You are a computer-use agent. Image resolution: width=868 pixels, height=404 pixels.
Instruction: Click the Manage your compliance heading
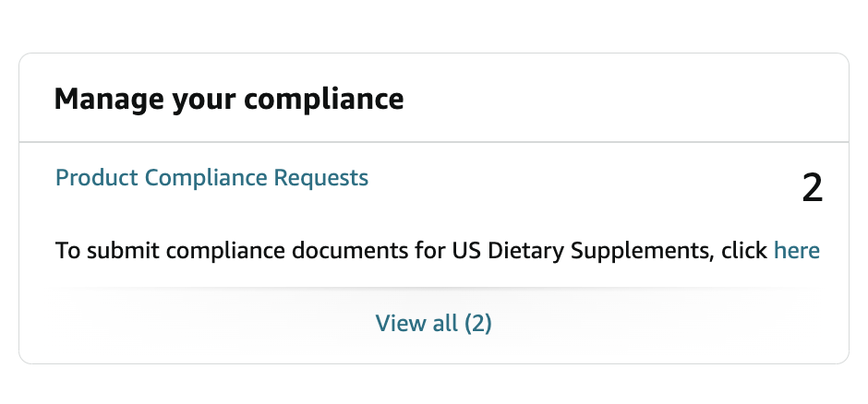coord(228,98)
